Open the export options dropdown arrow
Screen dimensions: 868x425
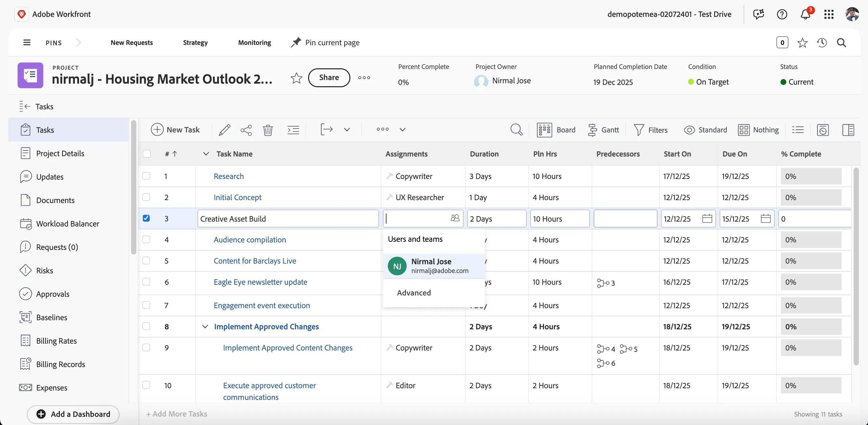point(347,130)
